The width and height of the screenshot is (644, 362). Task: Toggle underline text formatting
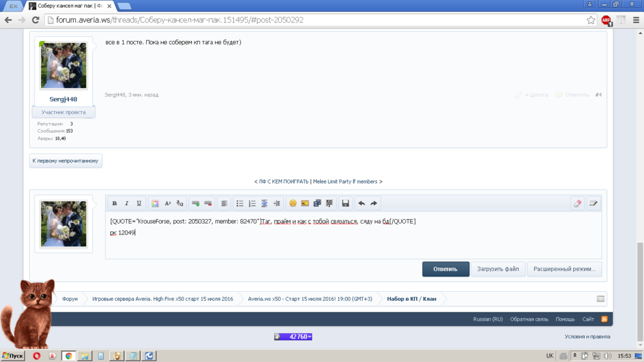coord(139,204)
